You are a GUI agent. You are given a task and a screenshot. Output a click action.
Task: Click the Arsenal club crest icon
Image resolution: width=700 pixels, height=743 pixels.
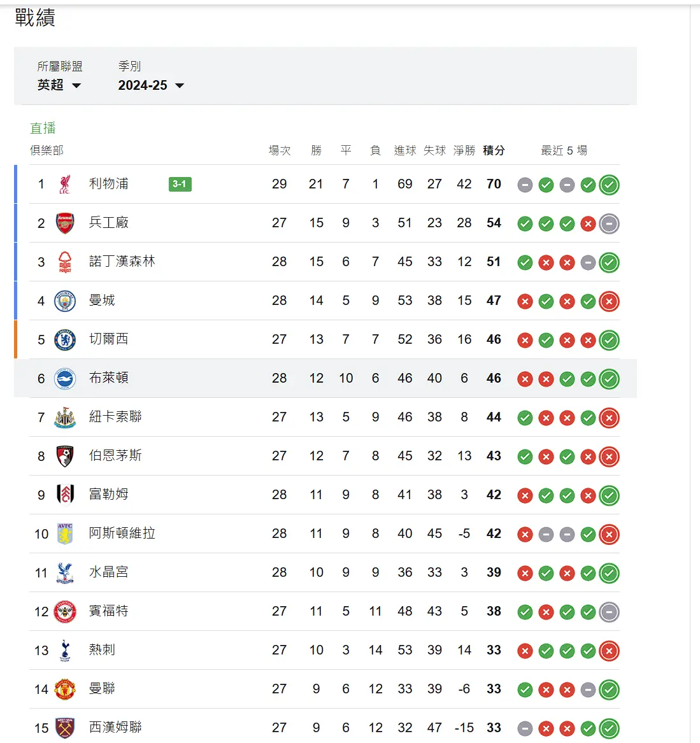click(x=65, y=223)
